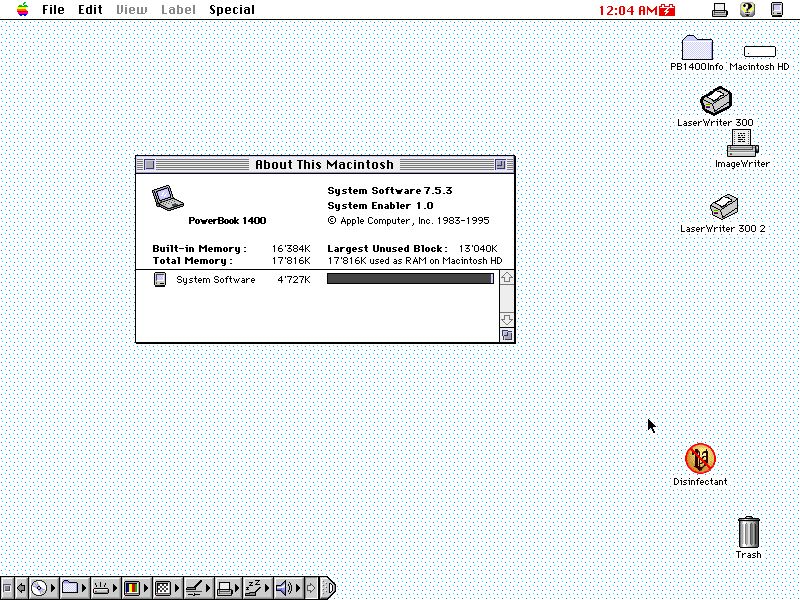The width and height of the screenshot is (800, 600).
Task: Select the Disinfectant application icon
Action: pos(700,458)
